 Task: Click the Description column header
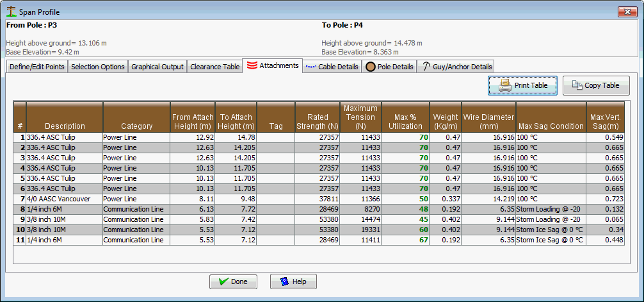point(65,117)
